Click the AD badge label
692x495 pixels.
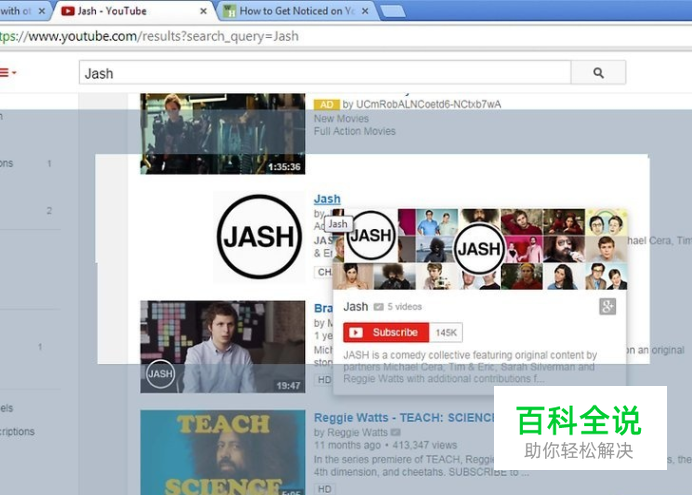tap(327, 105)
